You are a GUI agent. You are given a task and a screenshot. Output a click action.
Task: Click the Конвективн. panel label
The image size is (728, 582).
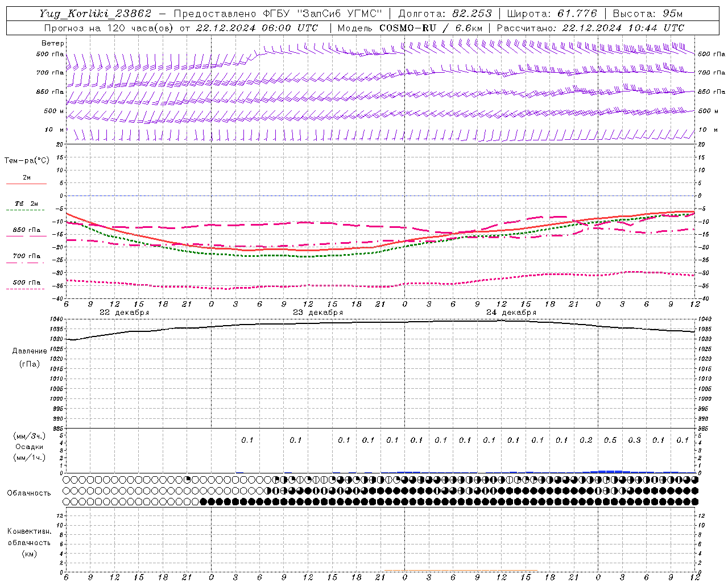tap(30, 531)
